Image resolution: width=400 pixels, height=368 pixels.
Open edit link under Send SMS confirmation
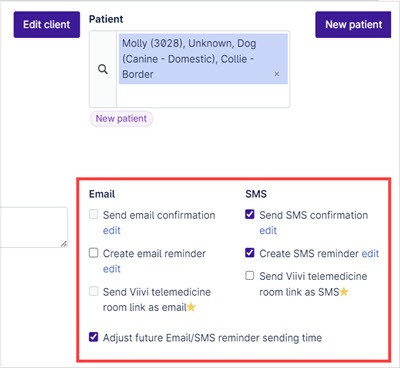pos(268,230)
